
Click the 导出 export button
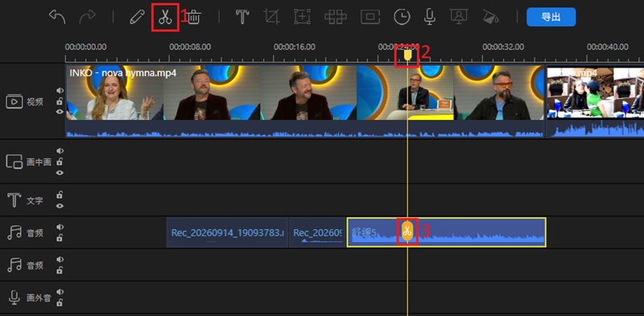[x=551, y=17]
